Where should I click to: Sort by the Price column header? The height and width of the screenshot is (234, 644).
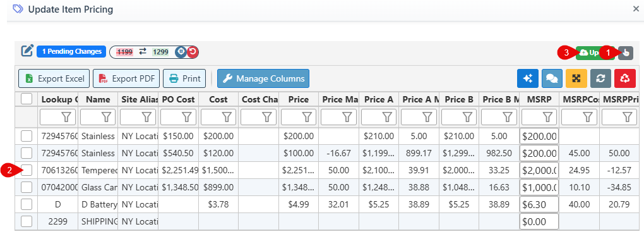pos(299,99)
